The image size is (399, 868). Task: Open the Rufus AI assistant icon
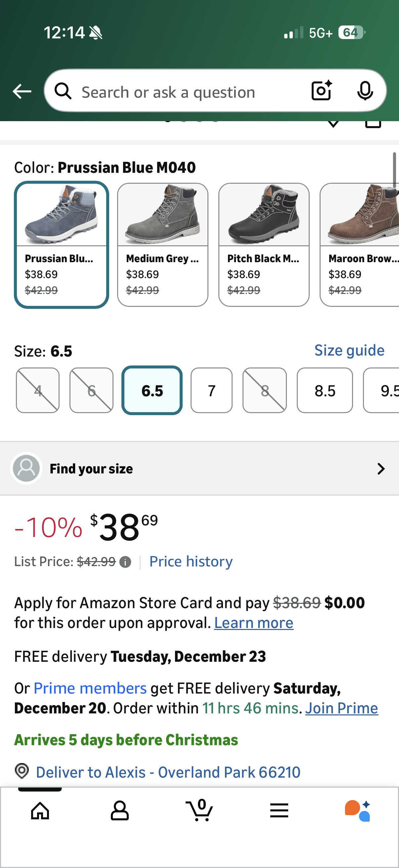pyautogui.click(x=358, y=810)
